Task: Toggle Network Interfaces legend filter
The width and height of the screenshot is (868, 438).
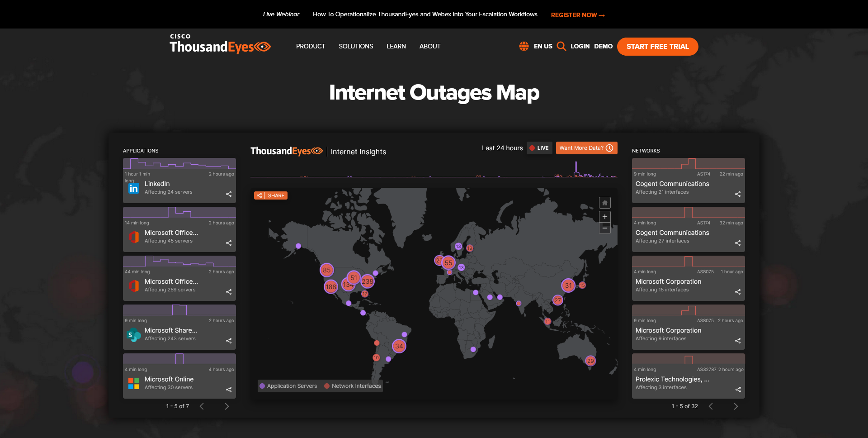Action: pos(353,386)
